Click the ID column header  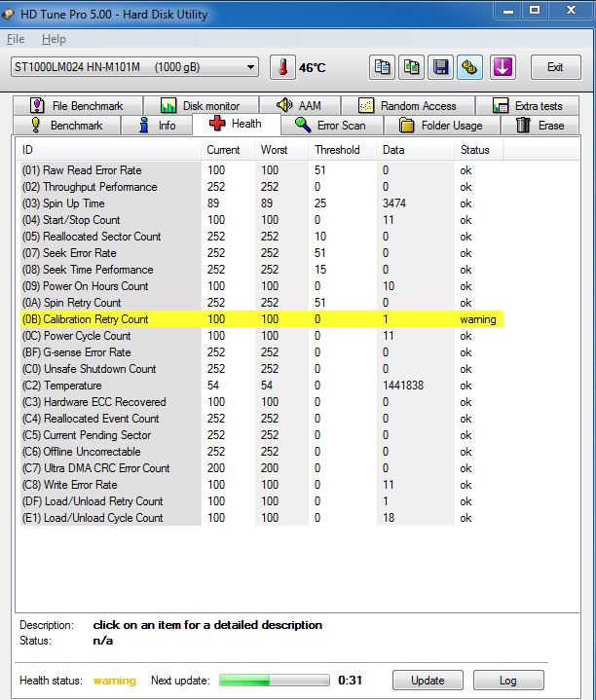[x=108, y=150]
